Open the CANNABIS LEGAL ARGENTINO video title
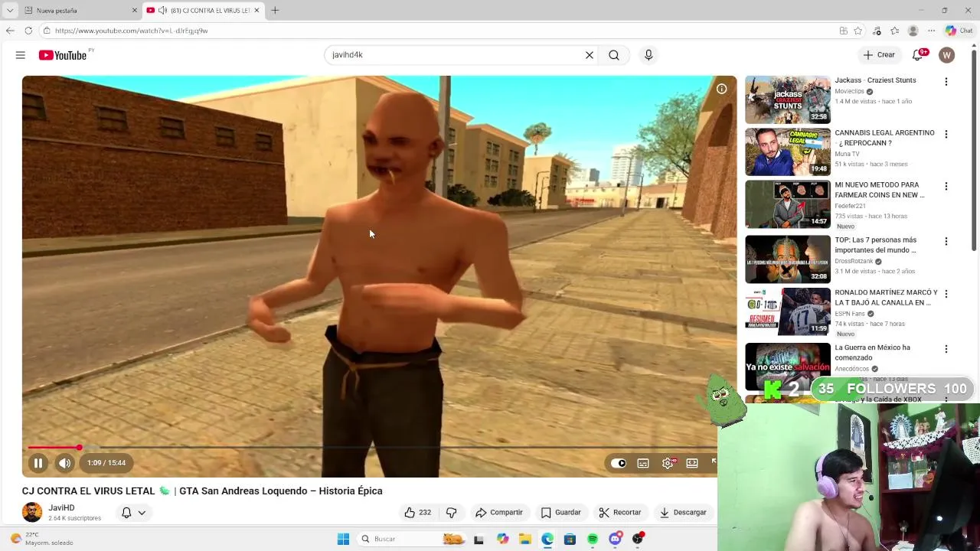980x551 pixels. pyautogui.click(x=884, y=138)
